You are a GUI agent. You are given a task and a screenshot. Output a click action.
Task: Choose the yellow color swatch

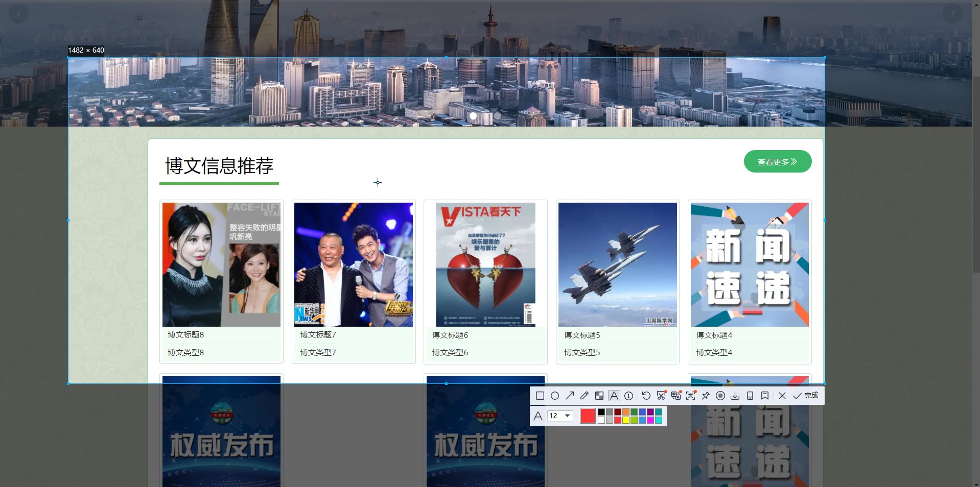tap(626, 420)
